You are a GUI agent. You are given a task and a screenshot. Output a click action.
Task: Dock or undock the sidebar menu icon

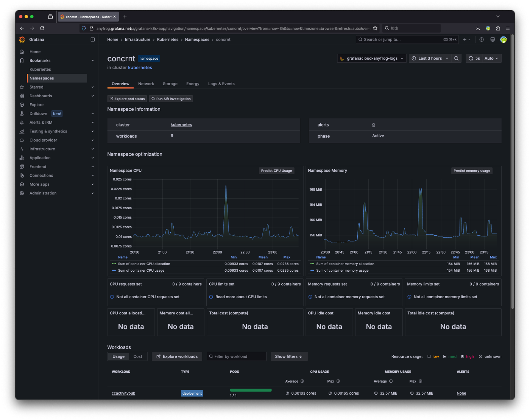click(93, 39)
